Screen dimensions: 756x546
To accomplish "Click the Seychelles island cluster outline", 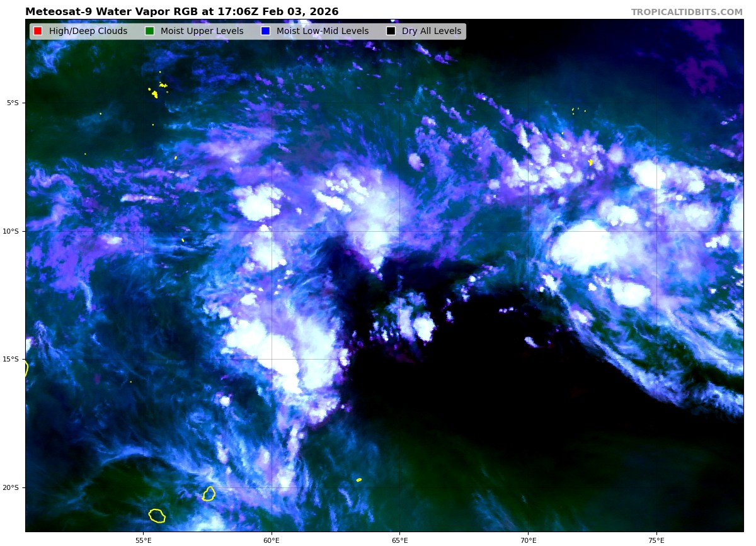I will click(154, 93).
